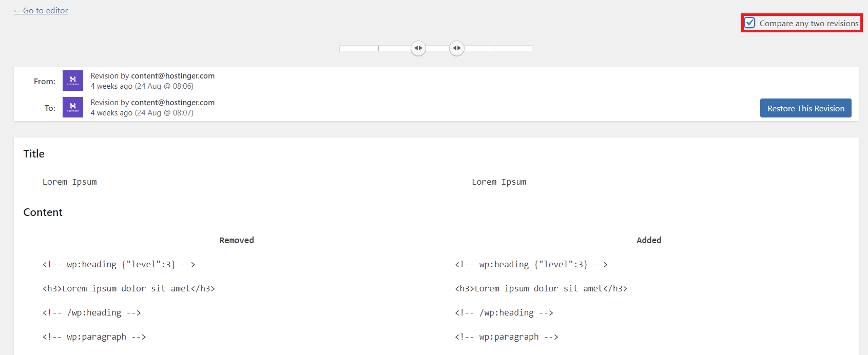Click the Content section heading
The image size is (868, 355).
43,212
